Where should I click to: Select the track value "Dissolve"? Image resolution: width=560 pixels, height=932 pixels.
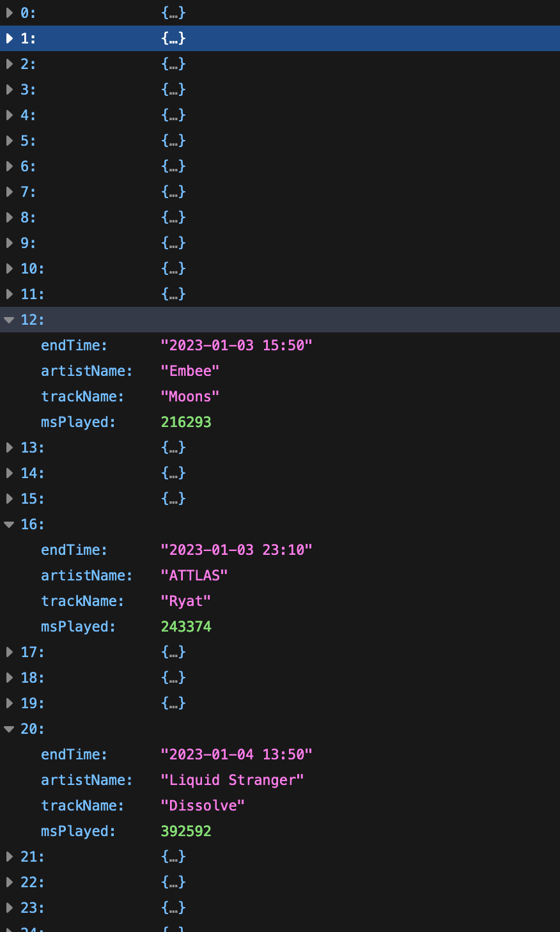point(203,805)
